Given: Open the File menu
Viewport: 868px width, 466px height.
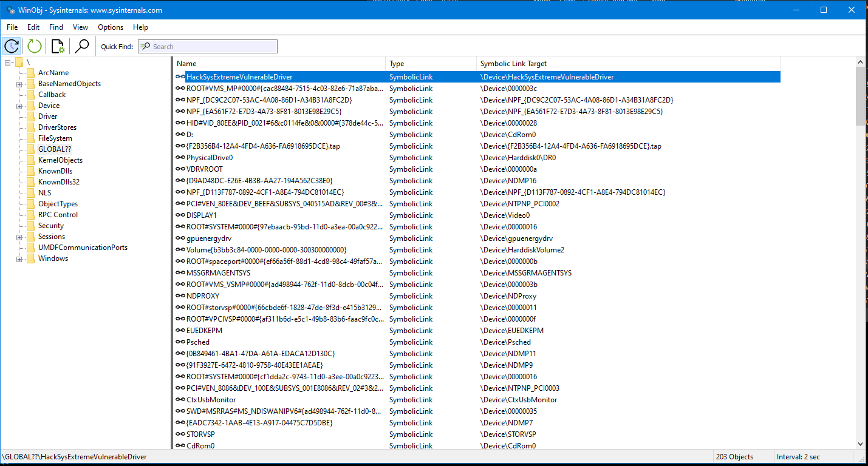Looking at the screenshot, I should (x=12, y=27).
